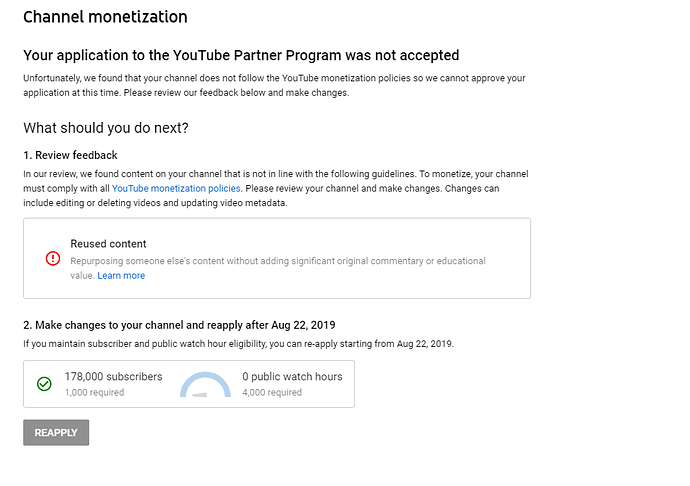690x486 pixels.
Task: Click the In our review guideline paragraph
Action: pos(276,188)
